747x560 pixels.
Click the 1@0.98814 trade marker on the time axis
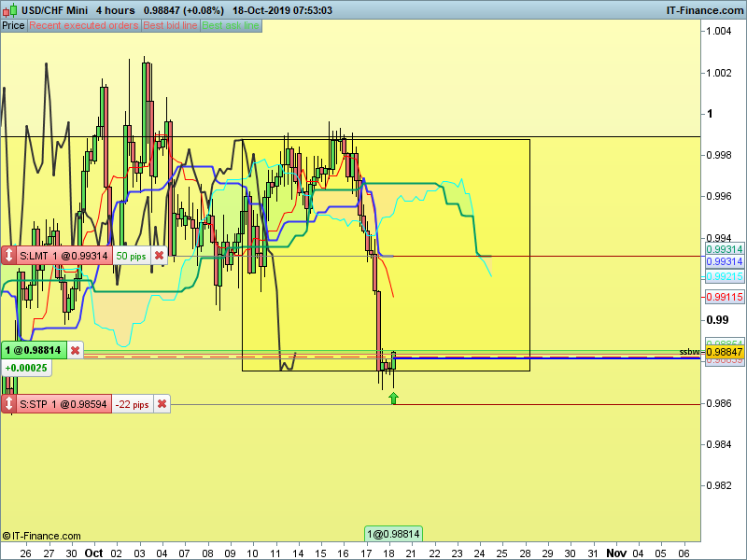393,534
